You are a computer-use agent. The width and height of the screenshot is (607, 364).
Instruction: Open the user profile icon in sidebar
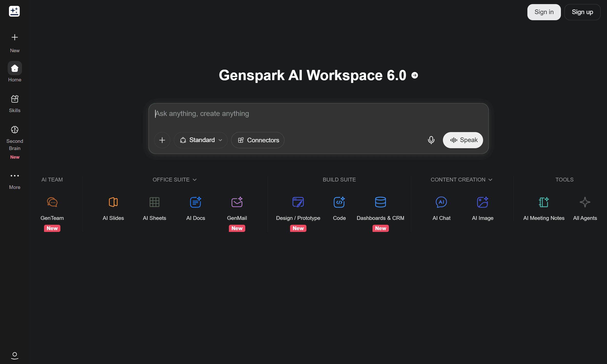15,356
